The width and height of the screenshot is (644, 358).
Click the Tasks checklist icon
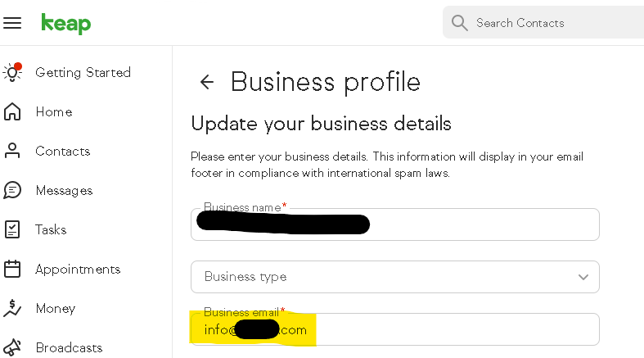click(12, 229)
